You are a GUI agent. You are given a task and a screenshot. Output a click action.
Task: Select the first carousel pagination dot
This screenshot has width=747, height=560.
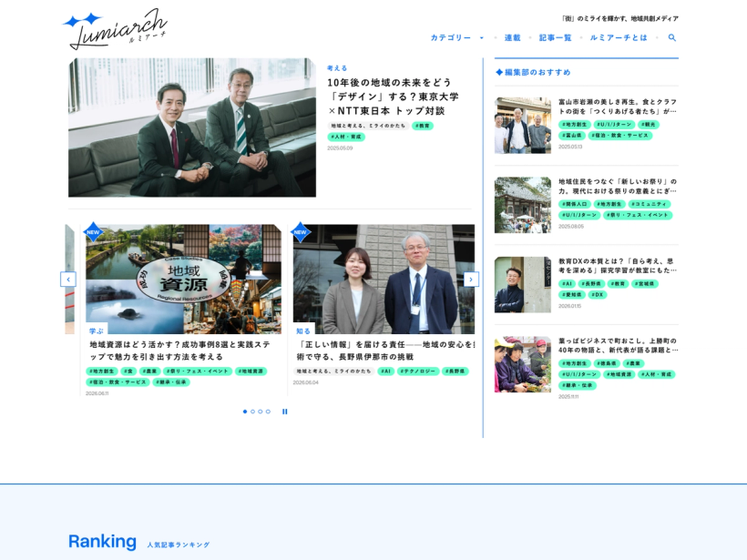(245, 412)
